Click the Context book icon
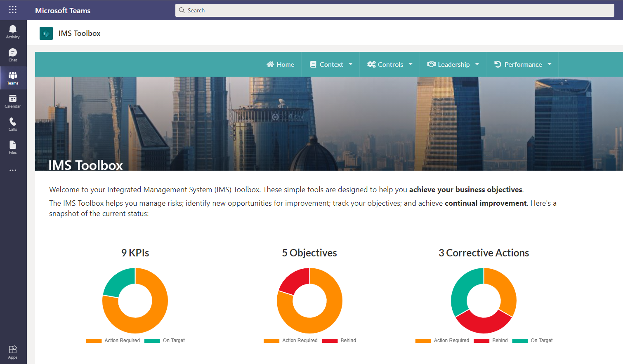The width and height of the screenshot is (623, 364). click(x=313, y=64)
